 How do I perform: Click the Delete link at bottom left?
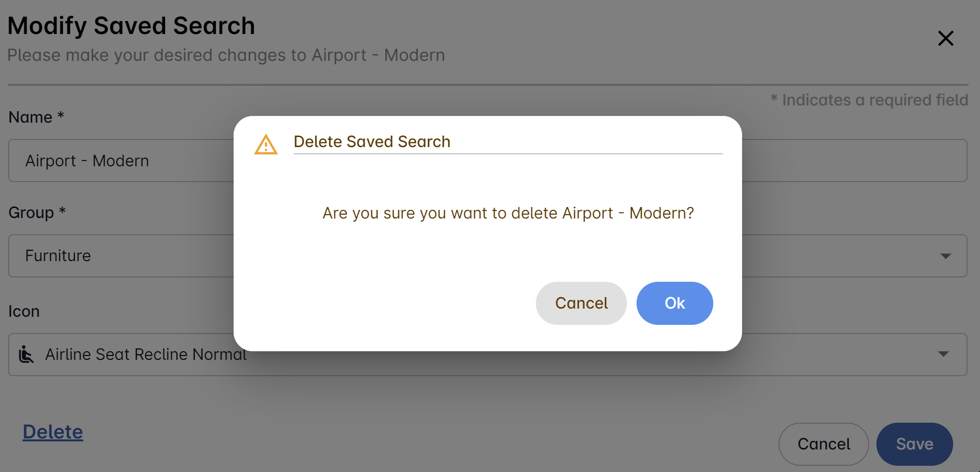53,432
